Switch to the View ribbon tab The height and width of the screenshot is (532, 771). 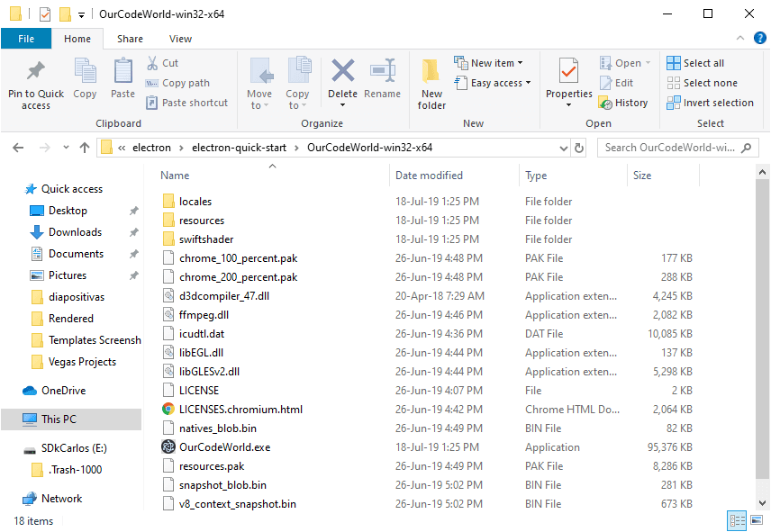click(180, 39)
